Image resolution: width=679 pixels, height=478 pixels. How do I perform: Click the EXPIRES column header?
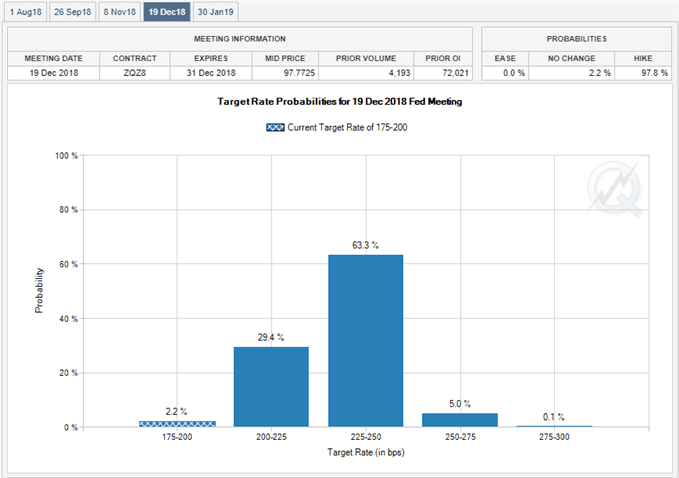(x=211, y=58)
